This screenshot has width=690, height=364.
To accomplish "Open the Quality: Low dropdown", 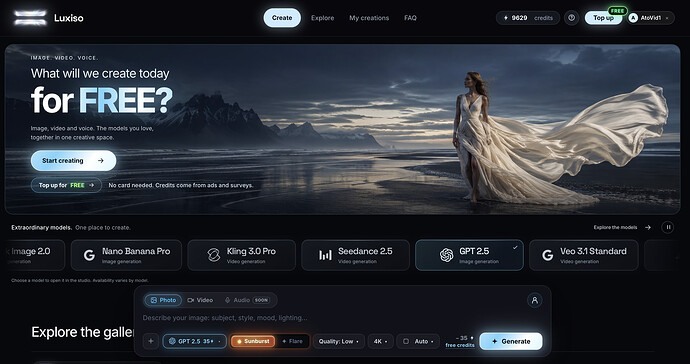I will click(339, 341).
